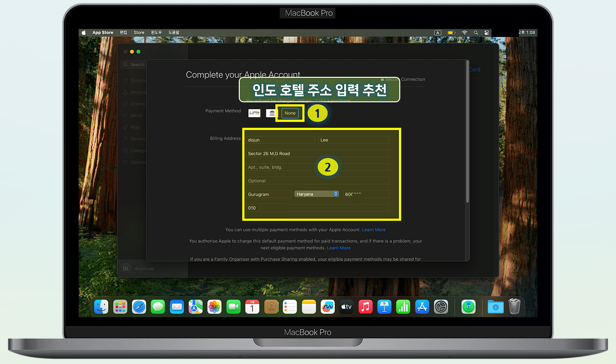Open Apple TV from the Dock
Screen dimensions: 616x364
(346, 306)
